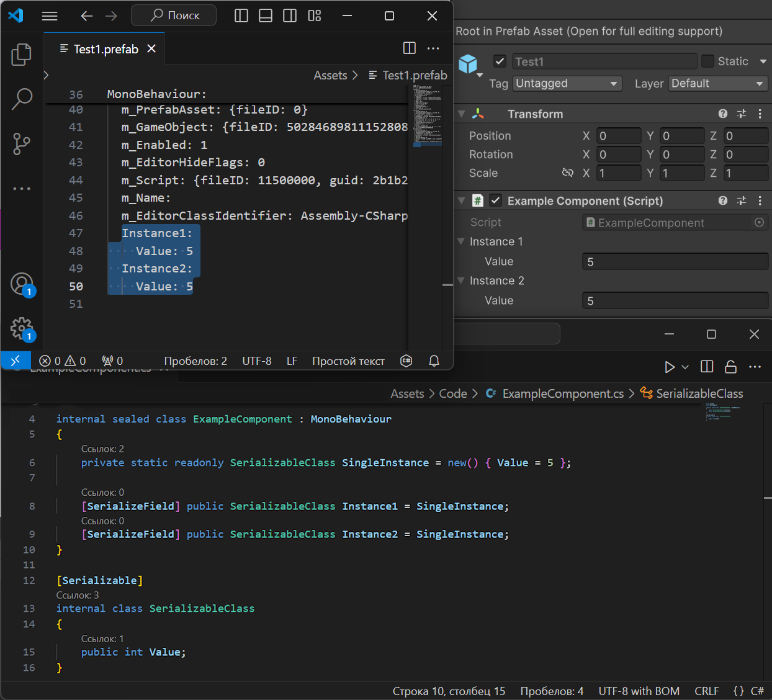Open the Search view in activity bar
The image size is (772, 700).
[22, 99]
